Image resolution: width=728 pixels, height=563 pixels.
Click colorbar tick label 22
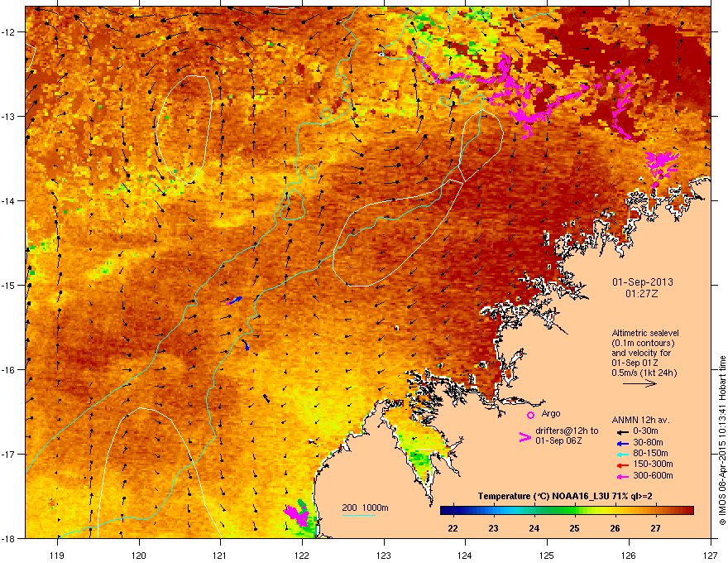coord(453,528)
